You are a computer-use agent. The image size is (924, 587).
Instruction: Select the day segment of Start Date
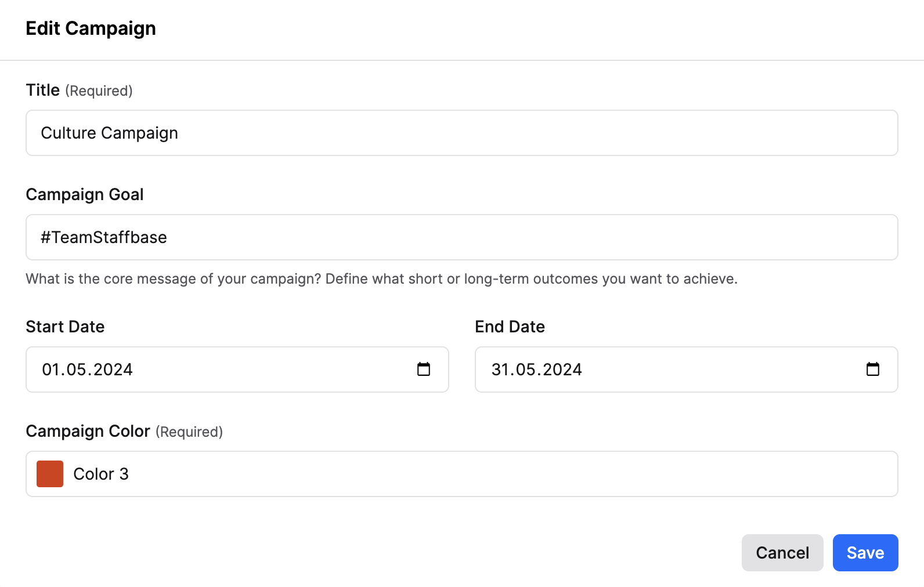click(51, 369)
